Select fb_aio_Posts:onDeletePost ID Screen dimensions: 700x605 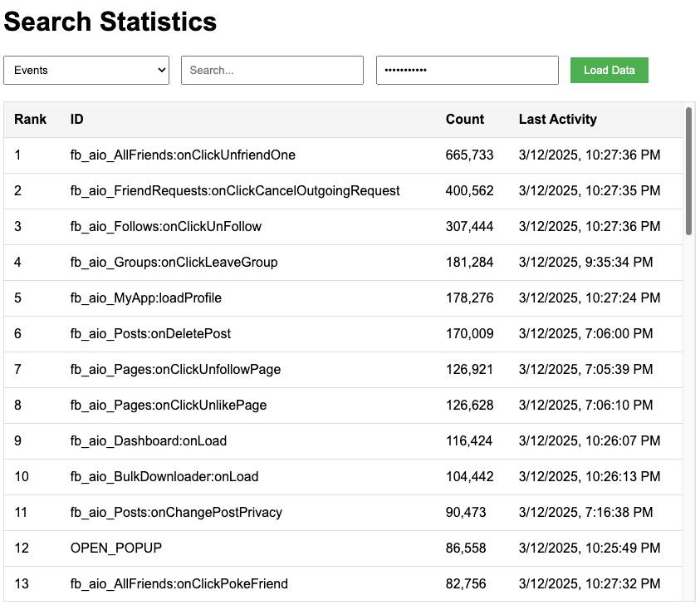pos(151,334)
